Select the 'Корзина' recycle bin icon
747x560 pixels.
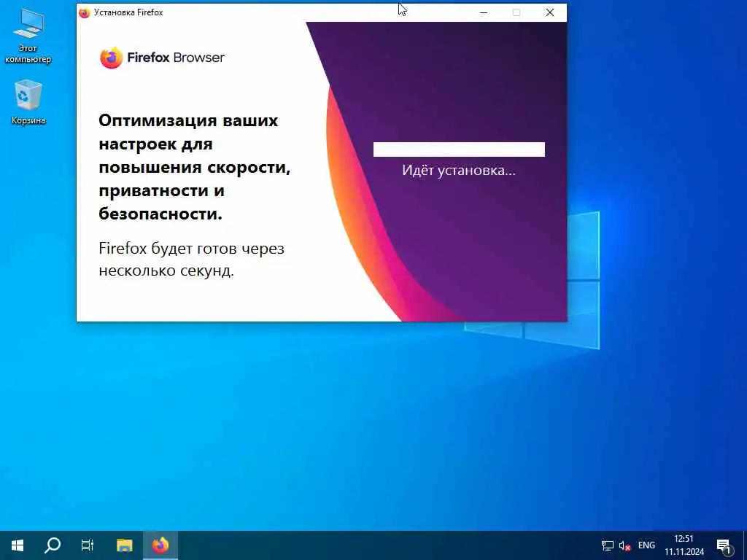coord(28,102)
